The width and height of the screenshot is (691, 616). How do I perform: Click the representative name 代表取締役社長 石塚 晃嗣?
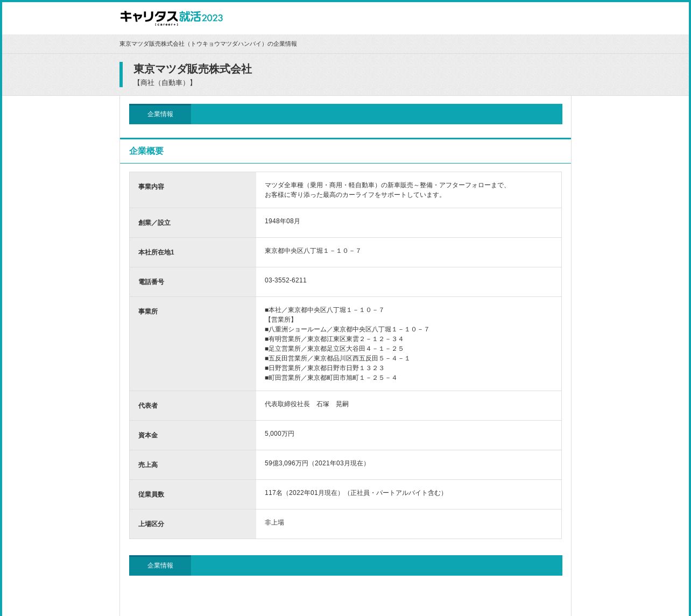pos(307,404)
